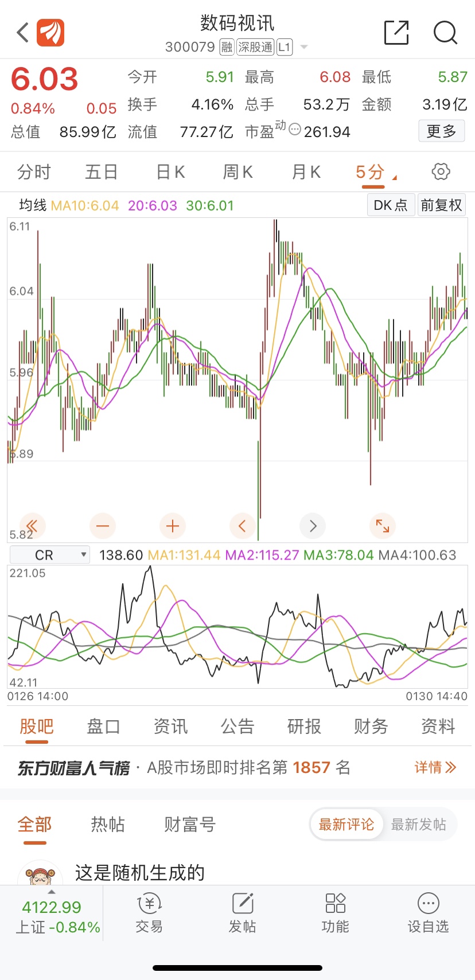The width and height of the screenshot is (475, 980).
Task: Tap the L1 level badge
Action: 285,47
